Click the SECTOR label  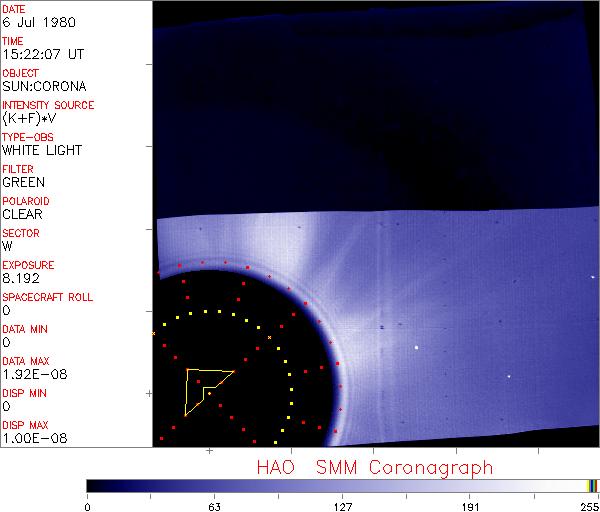(21, 233)
